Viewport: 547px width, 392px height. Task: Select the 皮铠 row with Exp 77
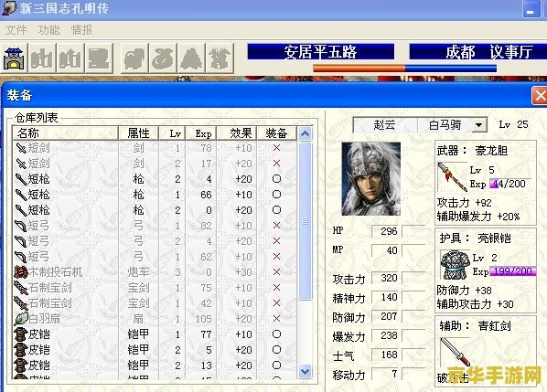click(156, 334)
